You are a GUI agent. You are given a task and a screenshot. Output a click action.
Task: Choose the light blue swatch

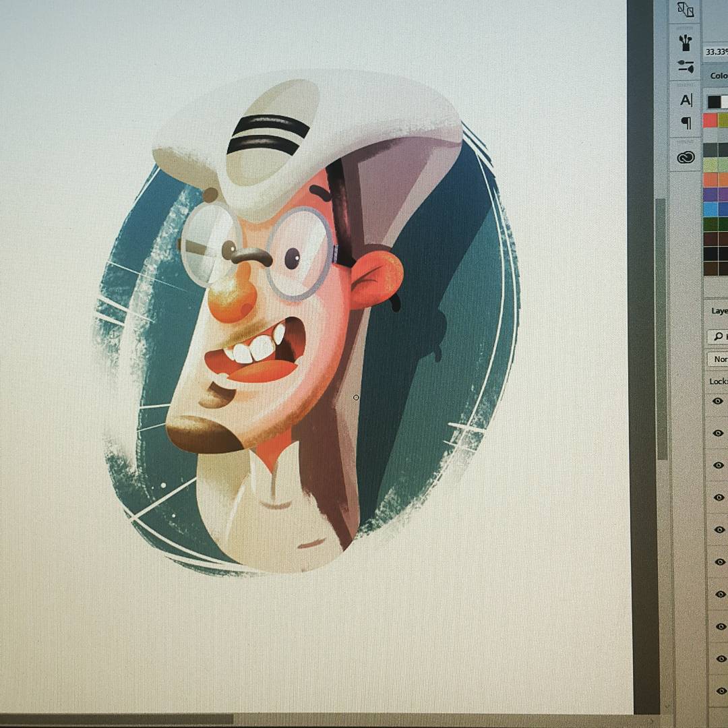point(711,210)
